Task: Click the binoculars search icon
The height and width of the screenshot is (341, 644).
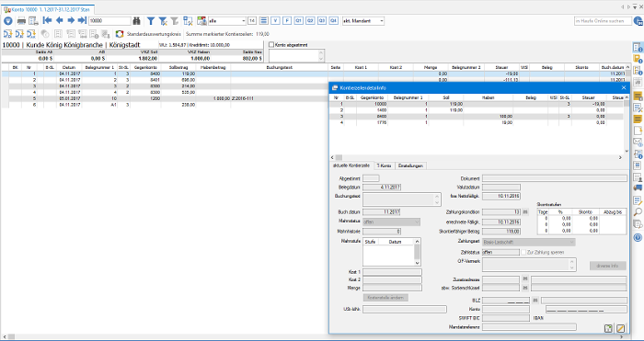Action: (136, 21)
